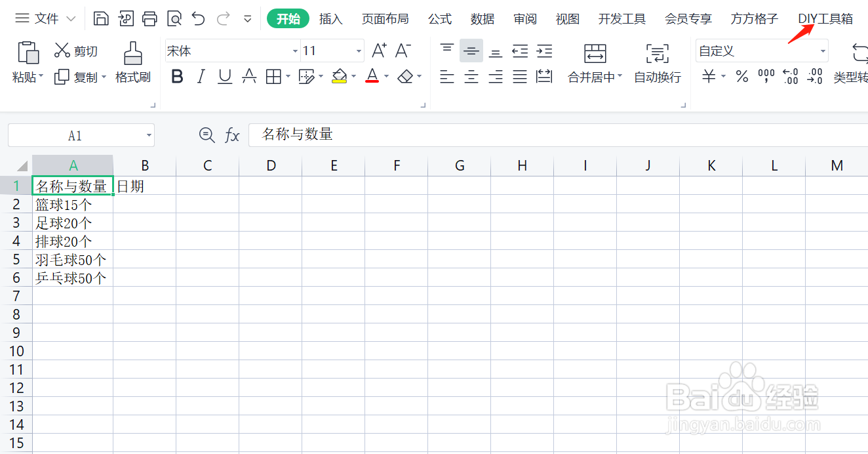Click the Cut (剪切) scissors button
Viewport: 868px width, 454px height.
[76, 51]
